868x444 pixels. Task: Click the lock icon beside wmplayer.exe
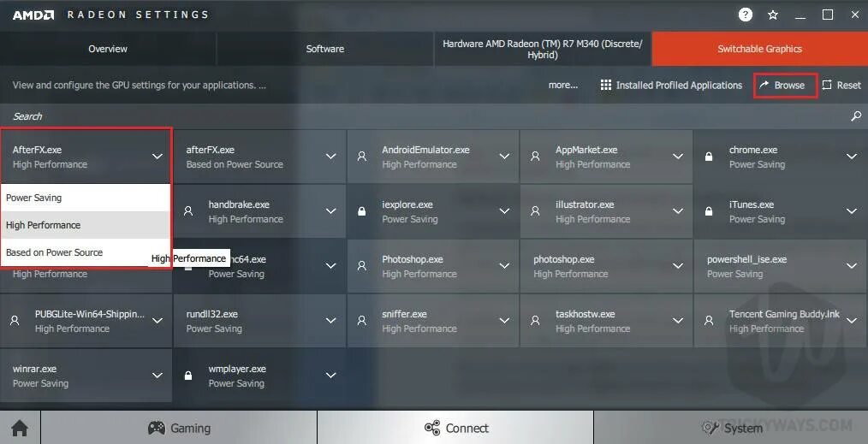[188, 376]
